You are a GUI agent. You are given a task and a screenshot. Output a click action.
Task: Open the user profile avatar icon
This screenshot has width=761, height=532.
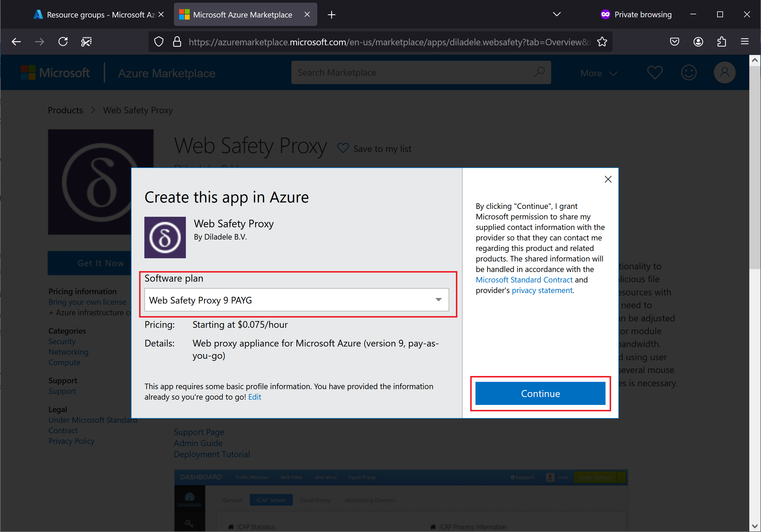724,72
